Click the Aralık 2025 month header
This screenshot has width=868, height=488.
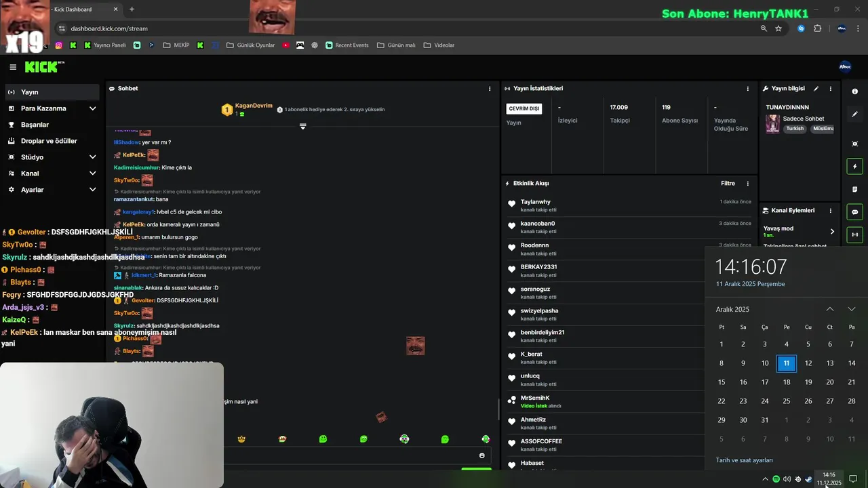point(732,310)
